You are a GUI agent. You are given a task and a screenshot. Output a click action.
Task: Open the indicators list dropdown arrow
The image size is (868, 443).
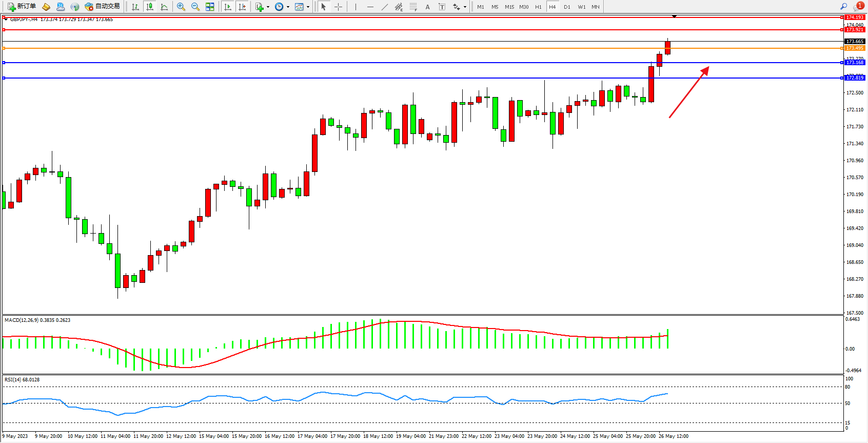point(268,7)
